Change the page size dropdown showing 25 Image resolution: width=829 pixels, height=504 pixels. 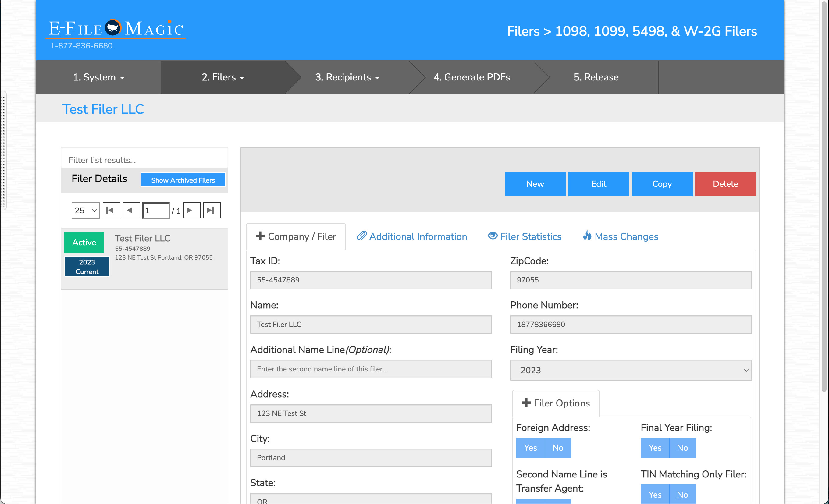(x=85, y=210)
